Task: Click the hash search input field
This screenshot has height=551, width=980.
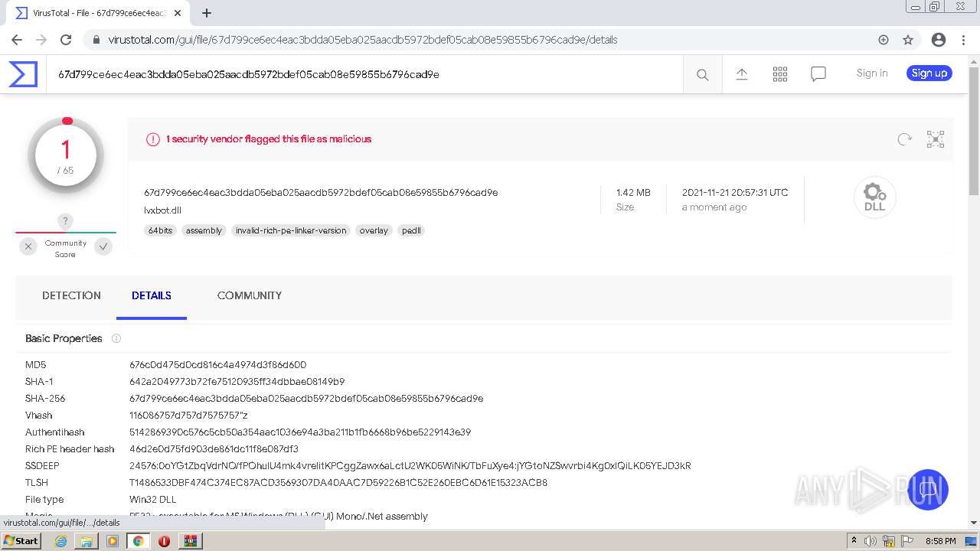Action: [x=364, y=74]
